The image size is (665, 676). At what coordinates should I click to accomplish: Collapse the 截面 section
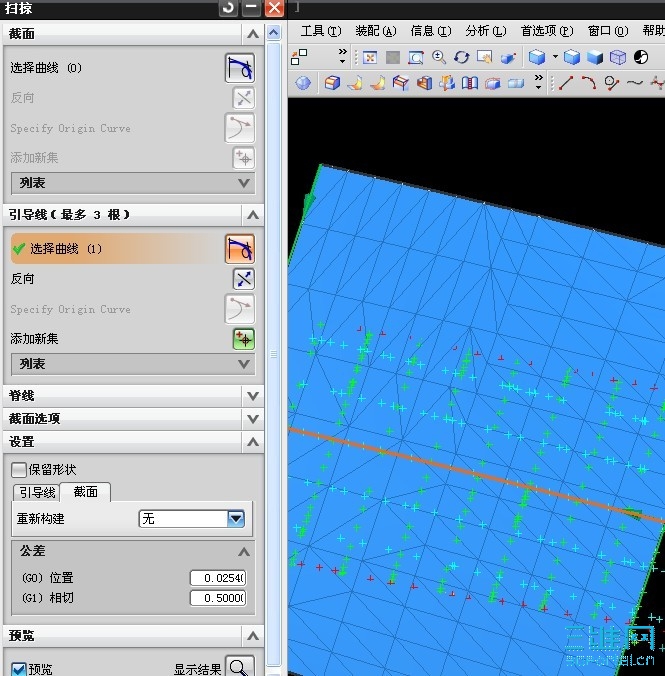[253, 34]
